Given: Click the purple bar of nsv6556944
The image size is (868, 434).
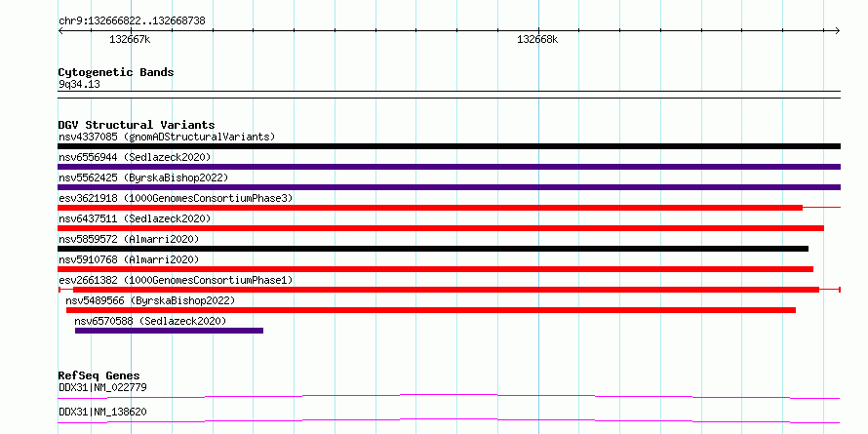Looking at the screenshot, I should click(x=449, y=167).
